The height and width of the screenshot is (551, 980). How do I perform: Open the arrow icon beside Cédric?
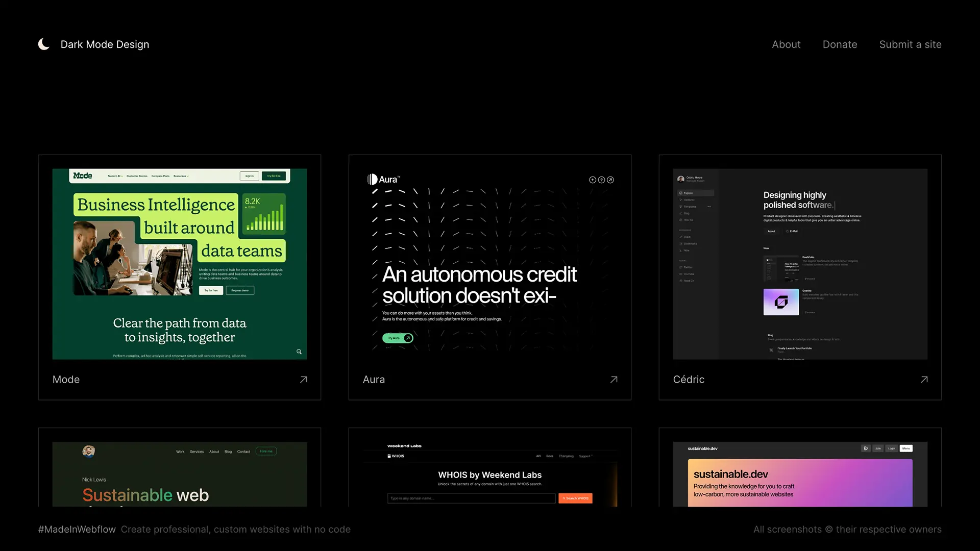click(x=924, y=380)
